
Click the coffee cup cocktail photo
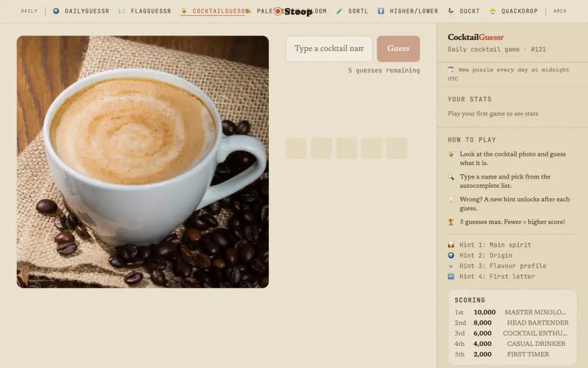pos(143,162)
